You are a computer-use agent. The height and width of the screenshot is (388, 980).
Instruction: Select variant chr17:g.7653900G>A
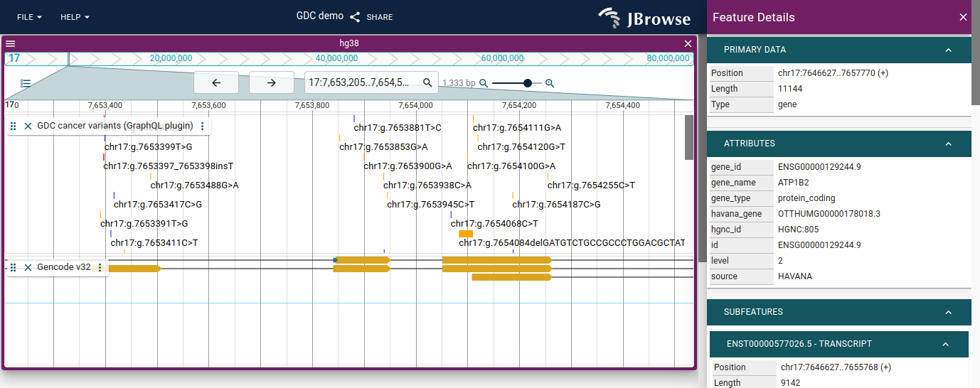408,166
